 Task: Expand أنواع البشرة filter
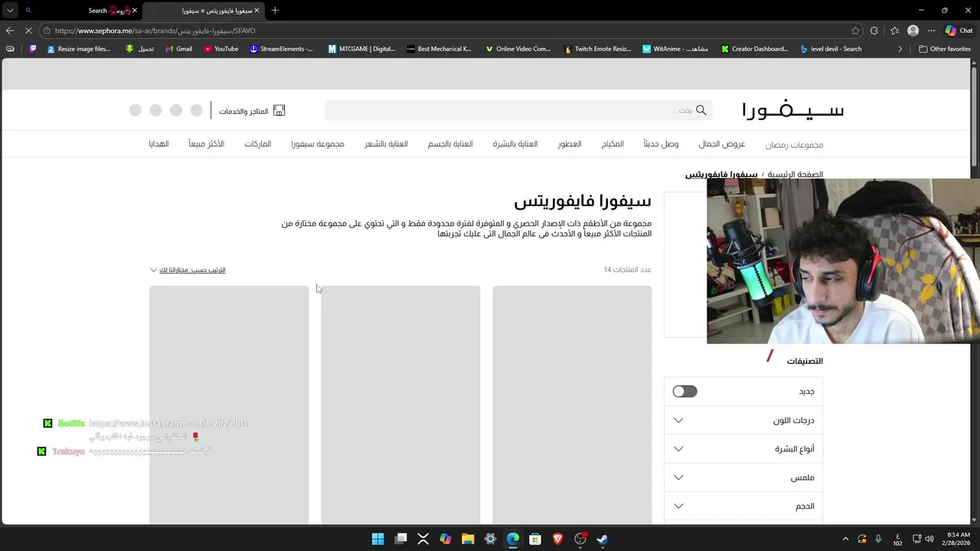pos(743,449)
